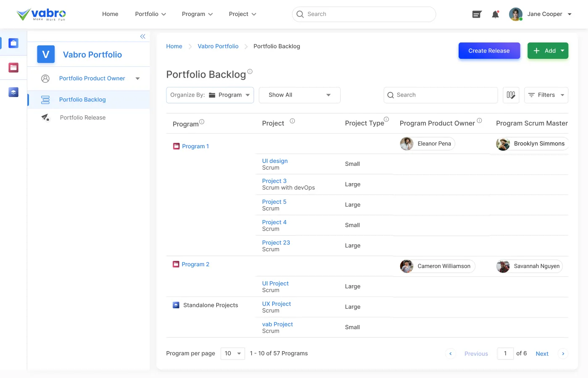
Task: Select the red Program folder sidebar icon
Action: point(13,67)
